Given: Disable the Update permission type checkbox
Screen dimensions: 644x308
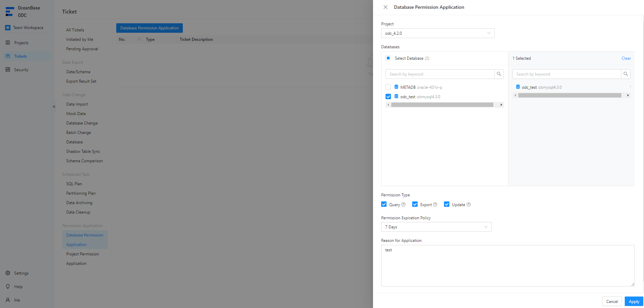Looking at the screenshot, I should 447,204.
